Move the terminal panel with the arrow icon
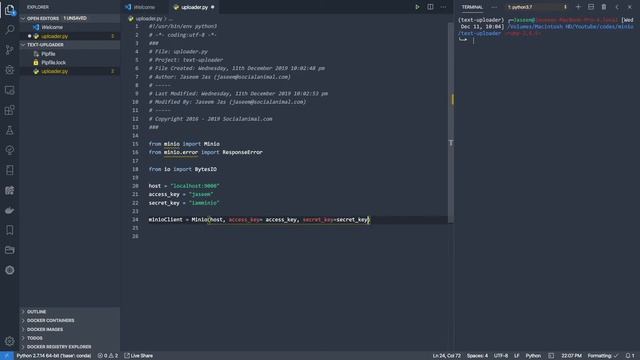640x360 pixels. click(x=617, y=7)
